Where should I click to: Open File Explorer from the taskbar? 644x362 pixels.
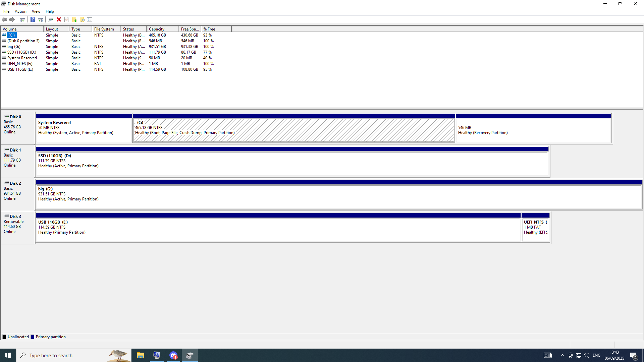pos(140,355)
